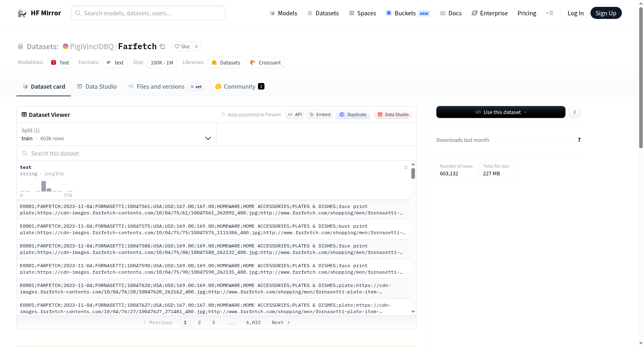Click the Sign Up button
Image resolution: width=644 pixels, height=347 pixels.
606,13
